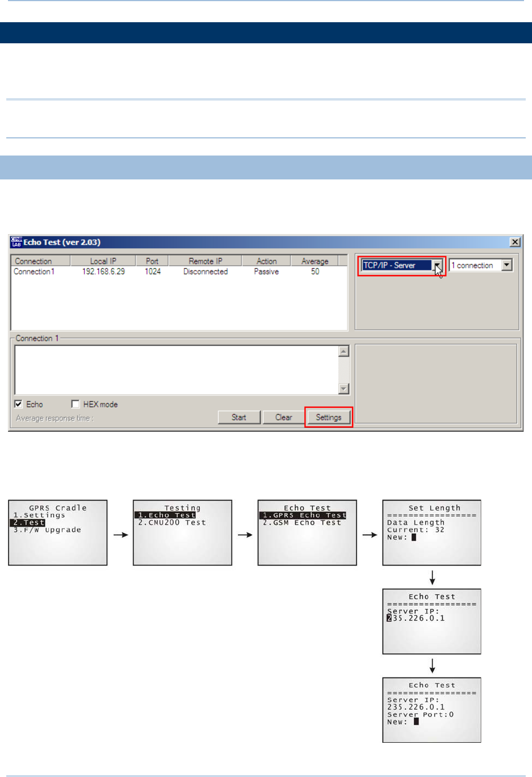Image resolution: width=532 pixels, height=777 pixels.
Task: Click Server IP 235.226.0.1 with cursor on first digit
Action: (x=416, y=618)
